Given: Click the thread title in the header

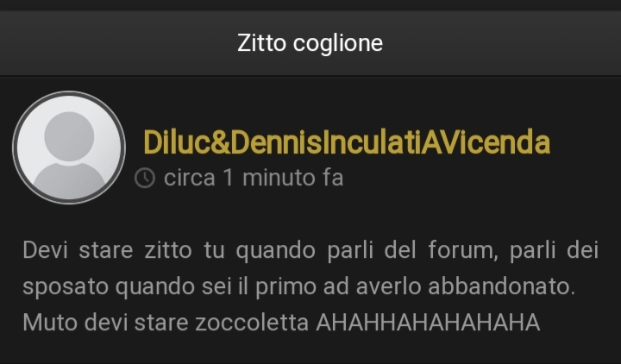Looking at the screenshot, I should click(x=310, y=43).
